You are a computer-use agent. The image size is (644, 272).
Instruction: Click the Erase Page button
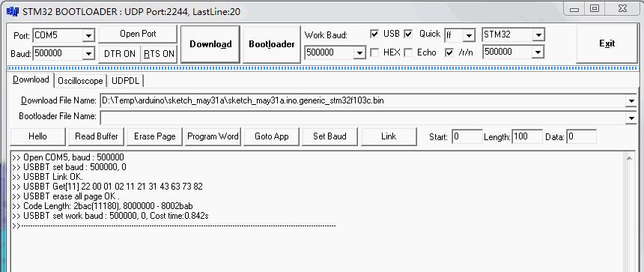coord(154,136)
